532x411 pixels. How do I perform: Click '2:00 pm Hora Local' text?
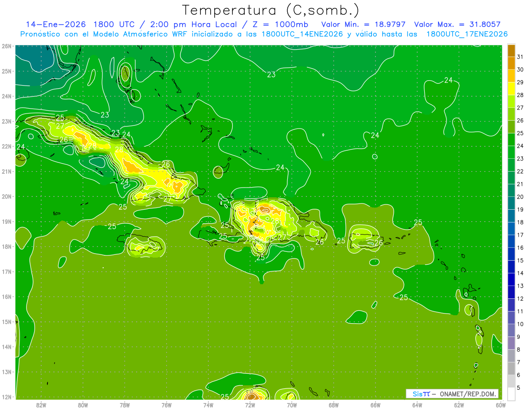[x=191, y=24]
